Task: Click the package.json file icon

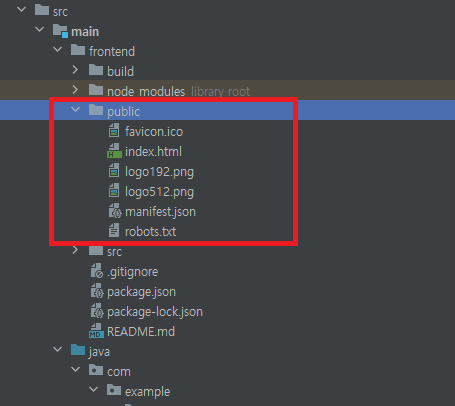Action: tap(97, 291)
